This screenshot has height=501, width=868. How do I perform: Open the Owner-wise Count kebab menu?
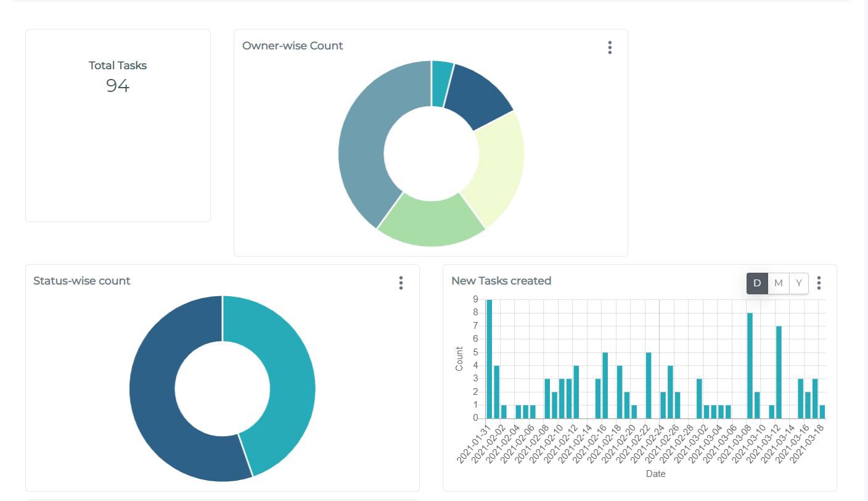coord(609,48)
